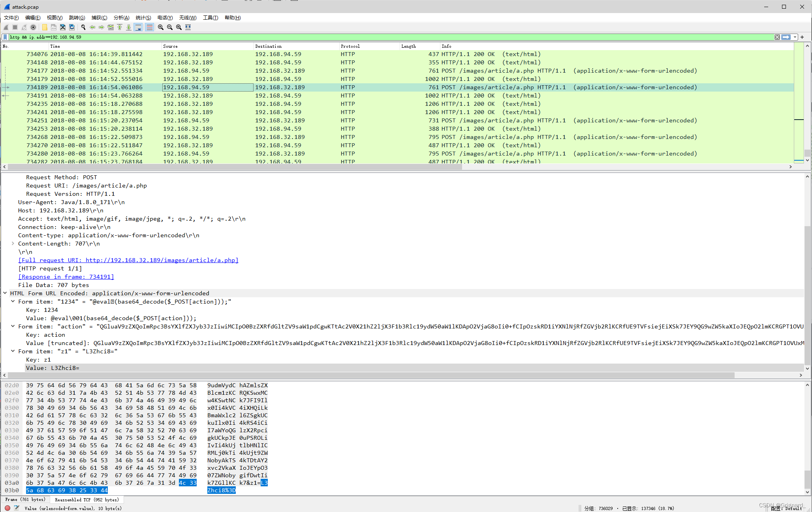Sort by the Source column header

coord(207,46)
